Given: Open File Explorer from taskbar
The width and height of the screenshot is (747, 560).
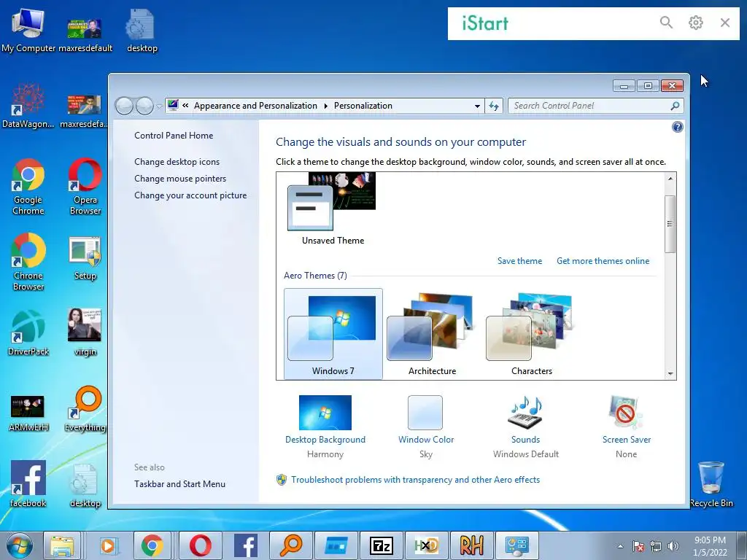Looking at the screenshot, I should 62,545.
